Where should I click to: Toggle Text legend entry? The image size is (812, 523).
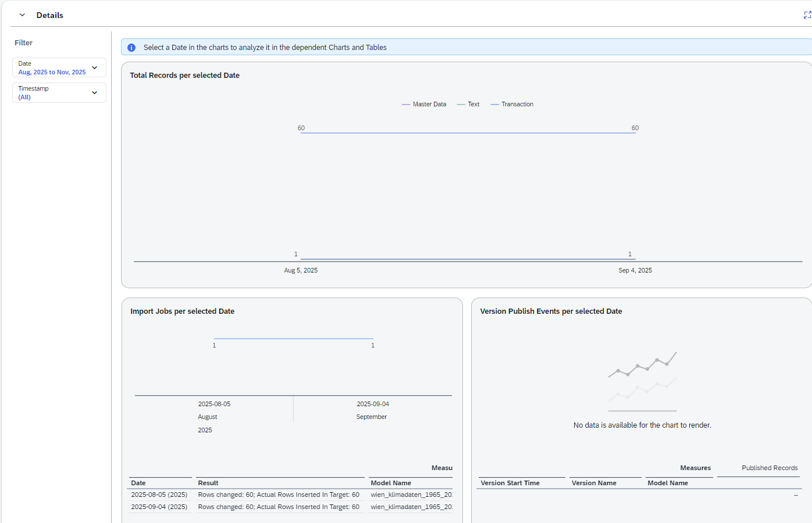point(468,105)
